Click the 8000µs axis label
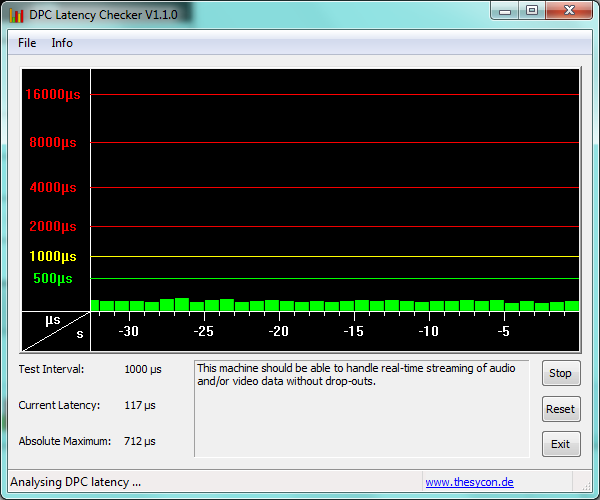Viewport: 600px width, 500px height. [53, 142]
